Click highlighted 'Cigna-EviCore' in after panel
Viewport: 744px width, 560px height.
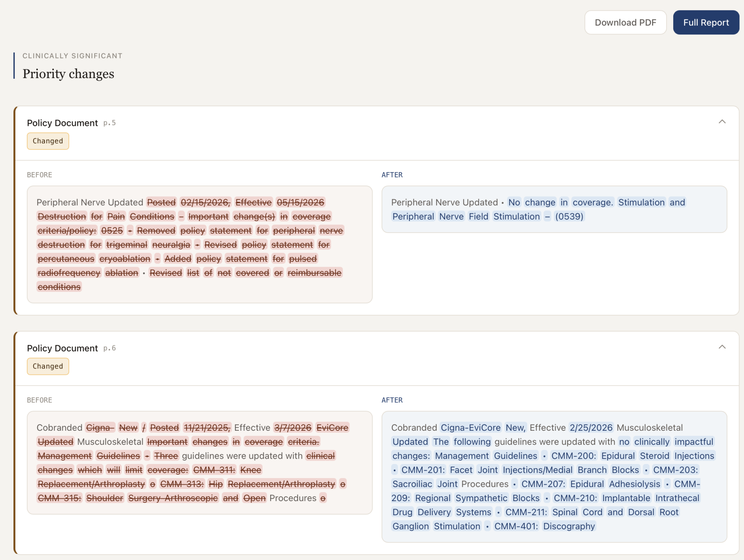tap(470, 428)
